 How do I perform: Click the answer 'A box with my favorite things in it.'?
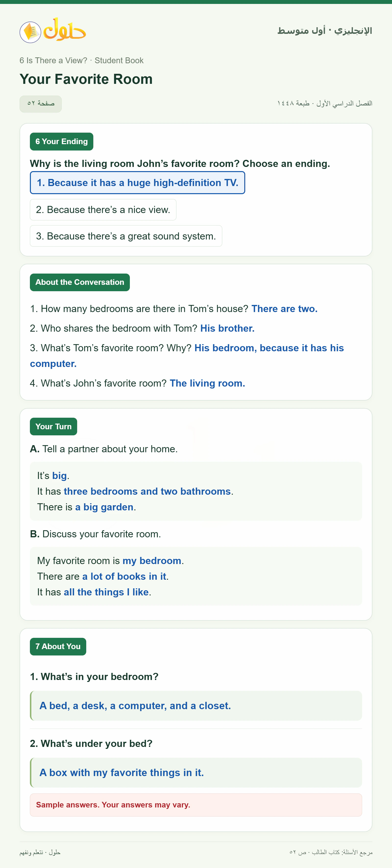tap(122, 773)
